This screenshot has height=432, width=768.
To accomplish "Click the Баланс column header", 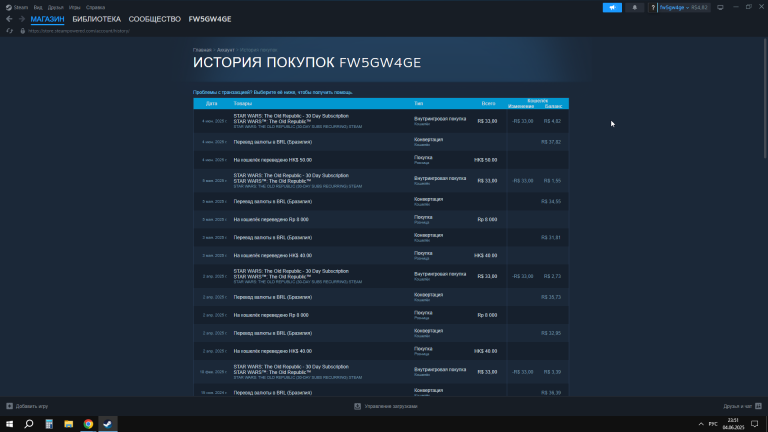I will [x=553, y=106].
